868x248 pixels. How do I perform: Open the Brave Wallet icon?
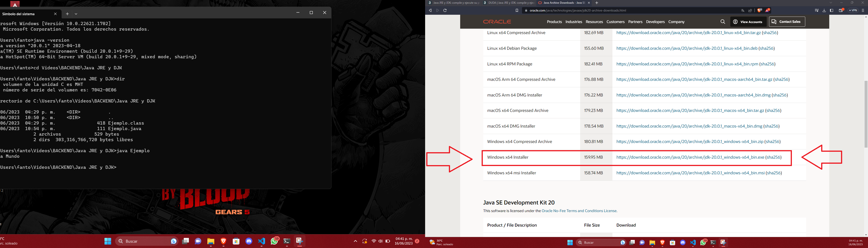pyautogui.click(x=841, y=10)
